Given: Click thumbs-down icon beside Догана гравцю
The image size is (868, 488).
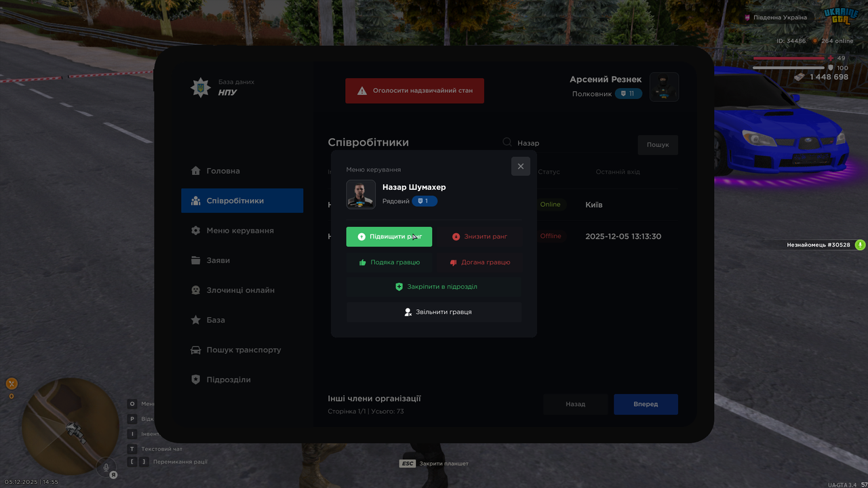Looking at the screenshot, I should pyautogui.click(x=454, y=262).
